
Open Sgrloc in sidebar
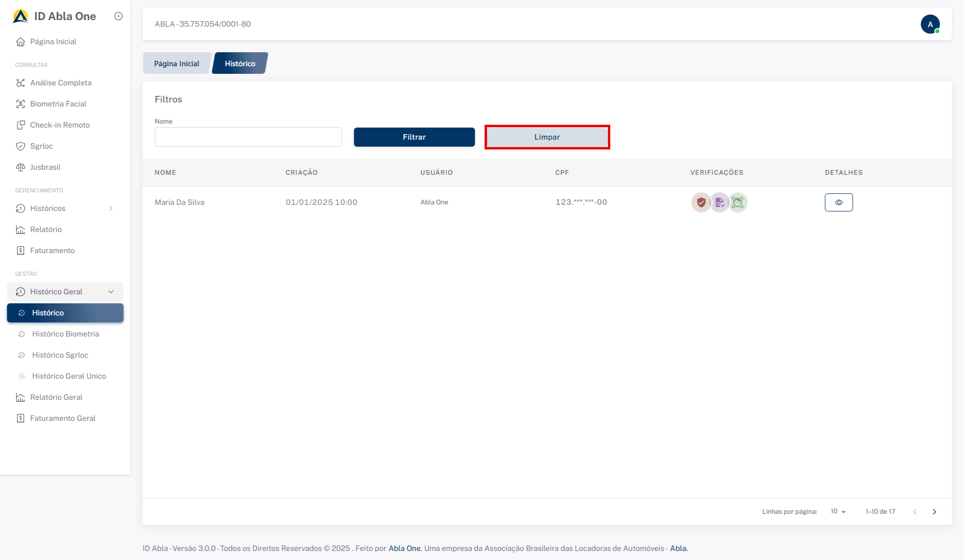point(41,146)
